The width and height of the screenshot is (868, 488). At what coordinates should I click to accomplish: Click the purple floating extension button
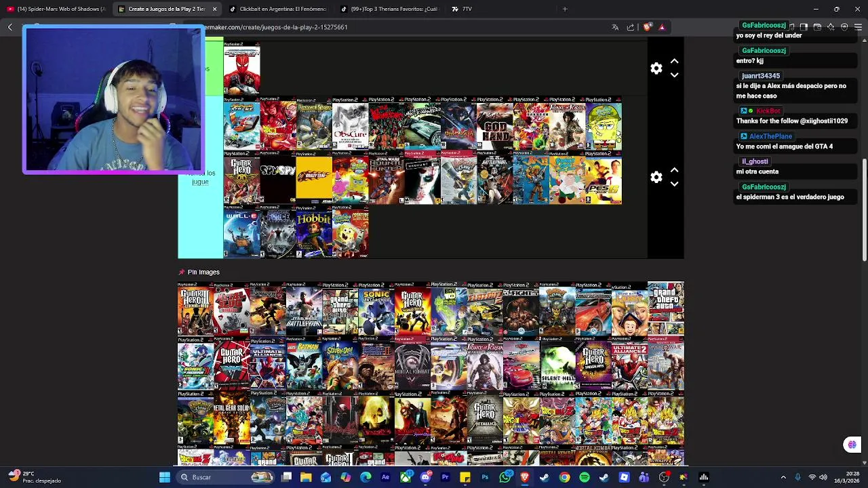tap(852, 445)
